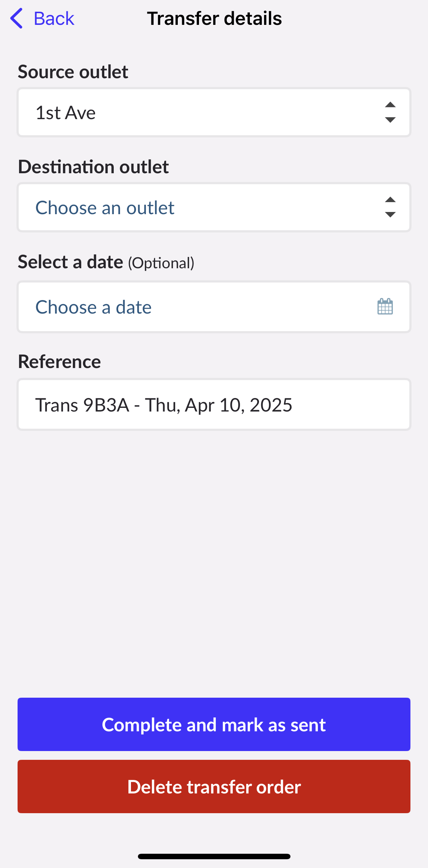Tap the home indicator bar at bottom
This screenshot has height=868, width=428.
pos(214,856)
